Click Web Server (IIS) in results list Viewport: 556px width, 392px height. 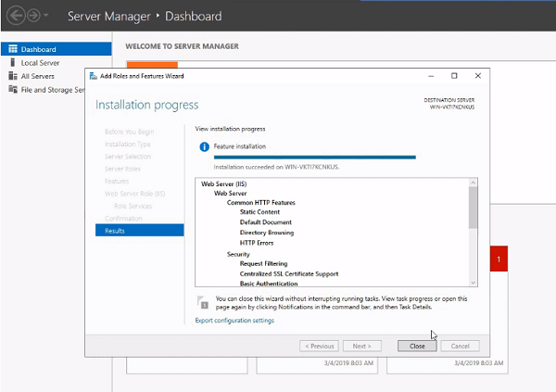click(x=223, y=183)
